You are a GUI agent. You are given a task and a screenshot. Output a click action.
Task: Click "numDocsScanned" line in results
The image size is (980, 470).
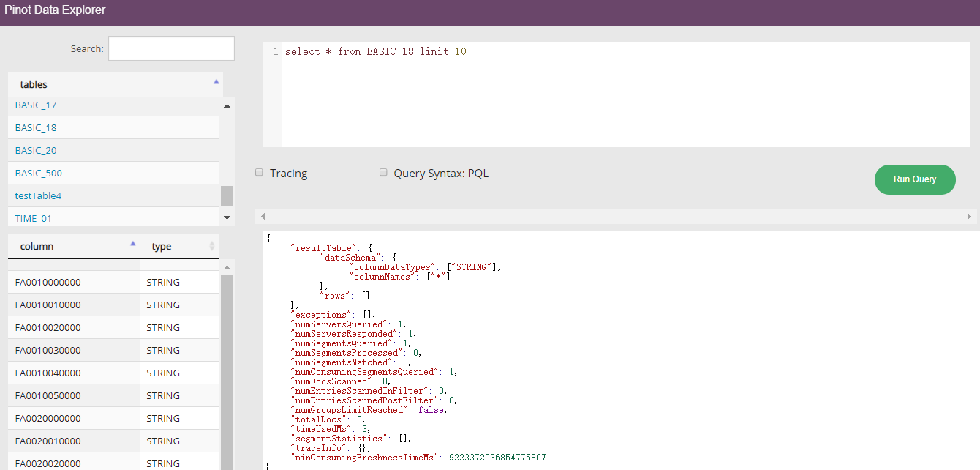340,381
